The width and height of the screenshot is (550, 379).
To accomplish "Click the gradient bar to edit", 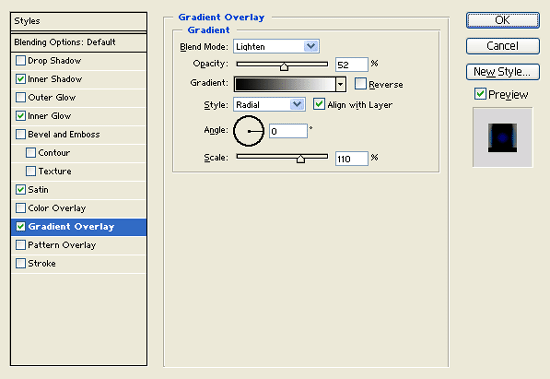I will pos(284,84).
